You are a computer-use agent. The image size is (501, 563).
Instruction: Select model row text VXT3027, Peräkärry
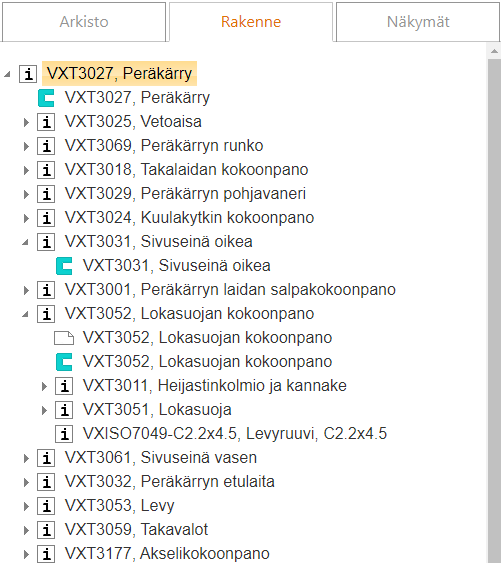pyautogui.click(x=137, y=98)
